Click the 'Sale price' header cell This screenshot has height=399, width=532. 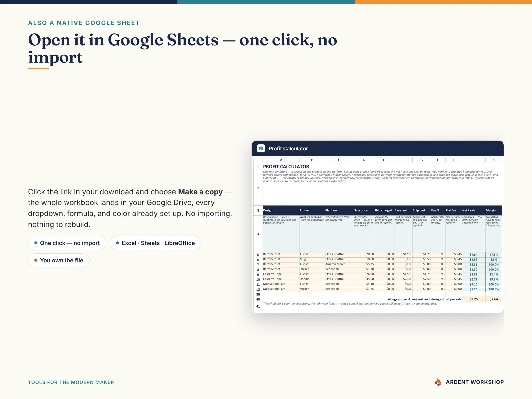[364, 210]
